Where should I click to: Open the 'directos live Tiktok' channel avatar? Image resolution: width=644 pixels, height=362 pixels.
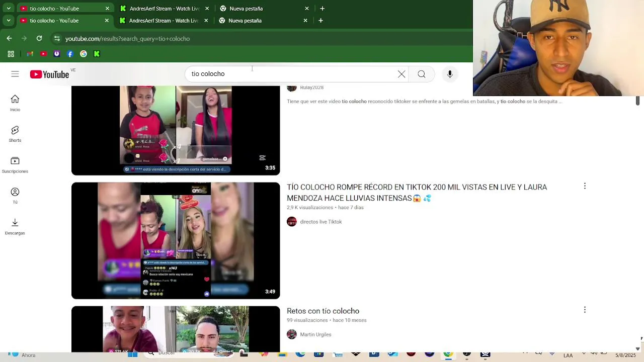[292, 222]
